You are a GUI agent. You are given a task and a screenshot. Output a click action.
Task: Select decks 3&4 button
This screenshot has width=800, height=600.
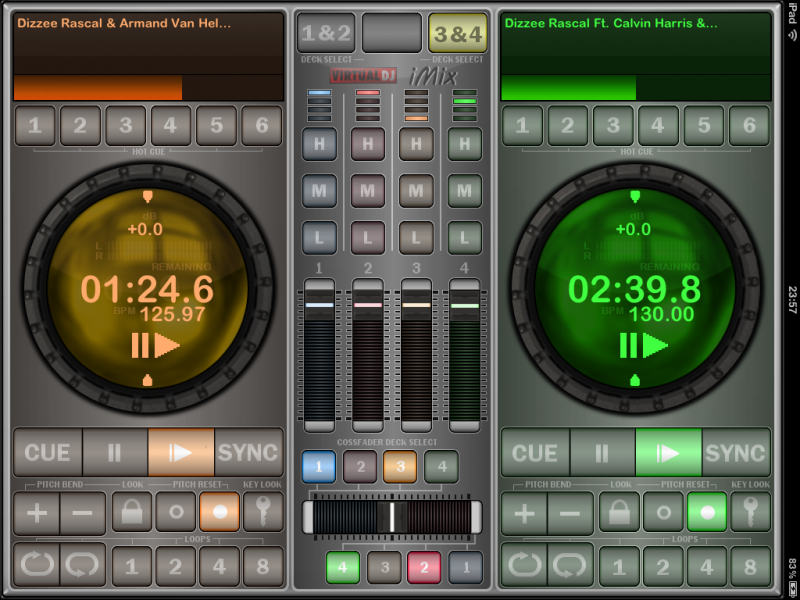pyautogui.click(x=458, y=33)
